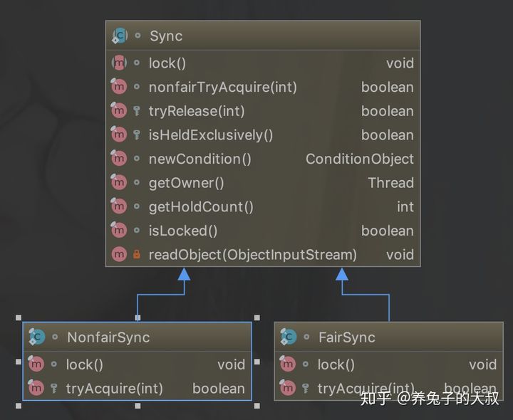Viewport: 513px width, 420px height.
Task: Click the FairSync class icon
Action: pyautogui.click(x=289, y=337)
